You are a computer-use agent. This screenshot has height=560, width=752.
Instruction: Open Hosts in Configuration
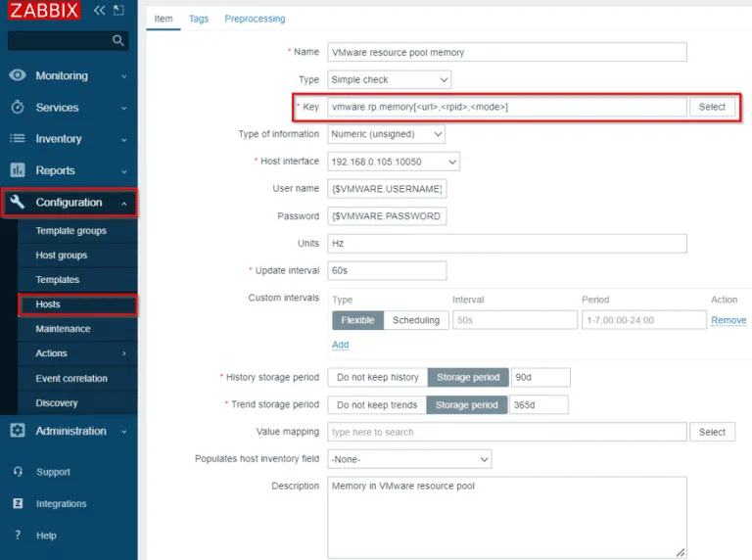(x=77, y=304)
